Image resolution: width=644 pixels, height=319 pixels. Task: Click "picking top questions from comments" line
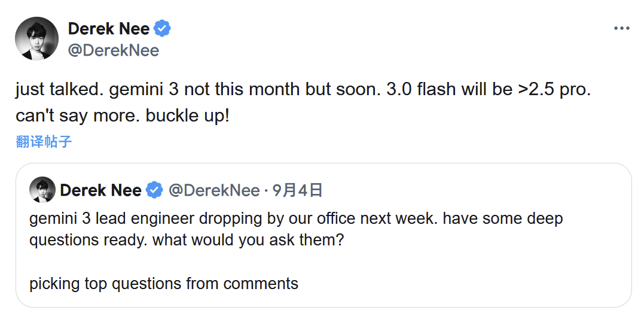click(164, 283)
